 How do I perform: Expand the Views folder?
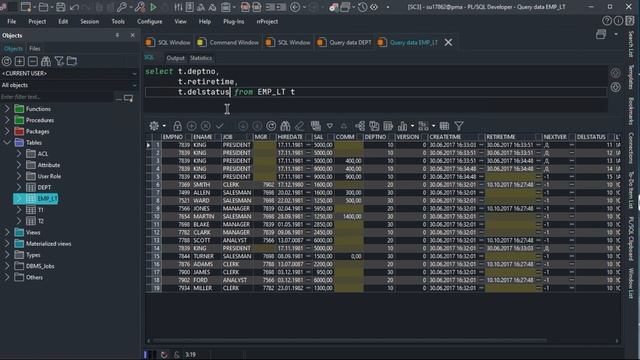(7, 232)
